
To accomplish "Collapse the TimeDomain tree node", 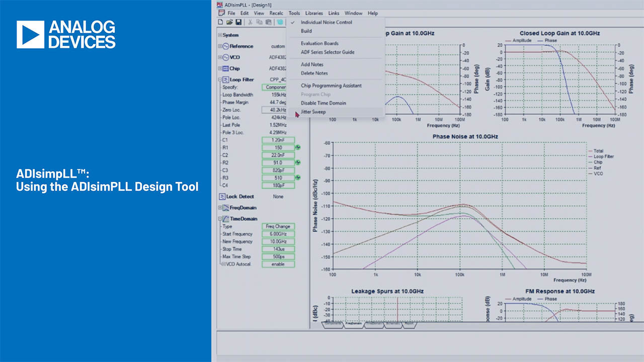I will pos(220,219).
